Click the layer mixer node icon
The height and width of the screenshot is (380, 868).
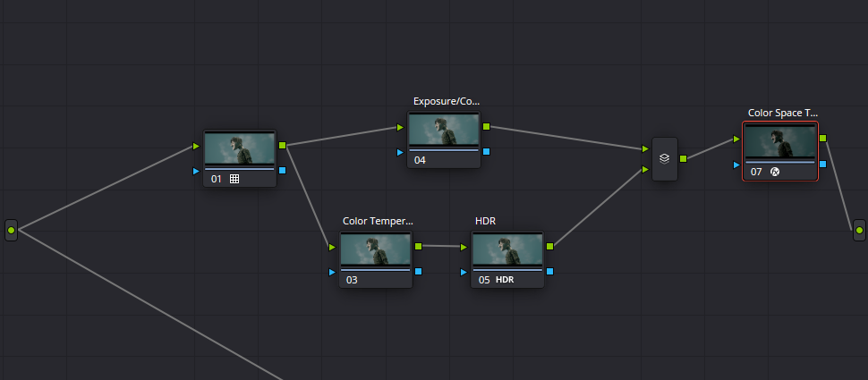[665, 159]
